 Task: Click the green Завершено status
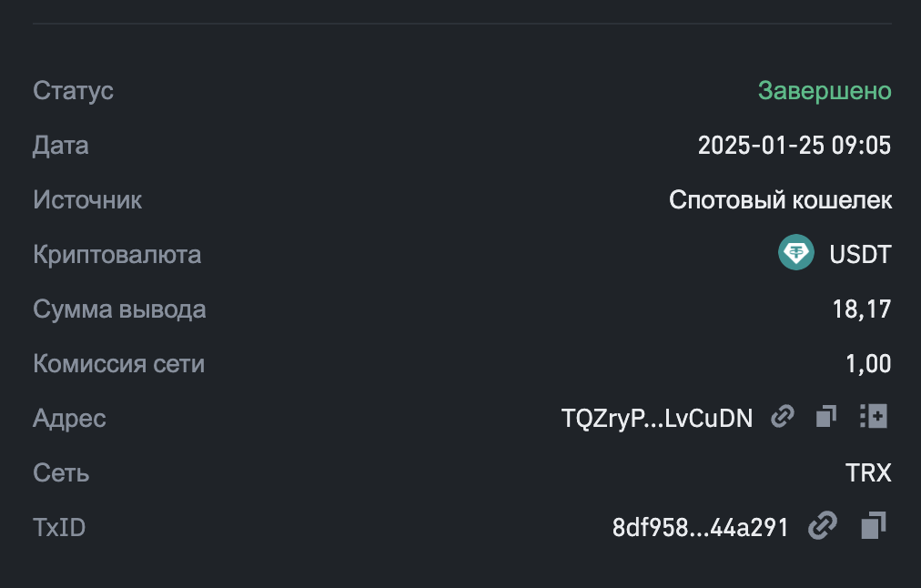(x=825, y=91)
